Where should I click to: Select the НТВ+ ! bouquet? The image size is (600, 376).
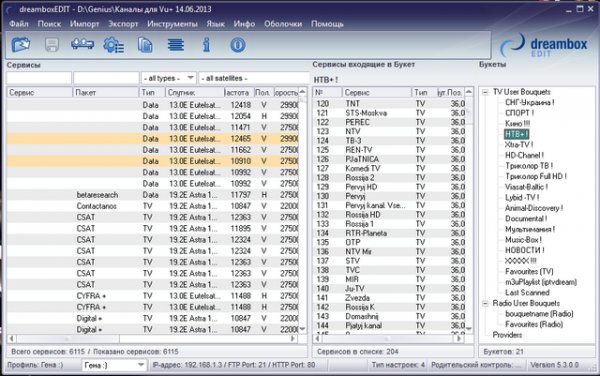[517, 134]
